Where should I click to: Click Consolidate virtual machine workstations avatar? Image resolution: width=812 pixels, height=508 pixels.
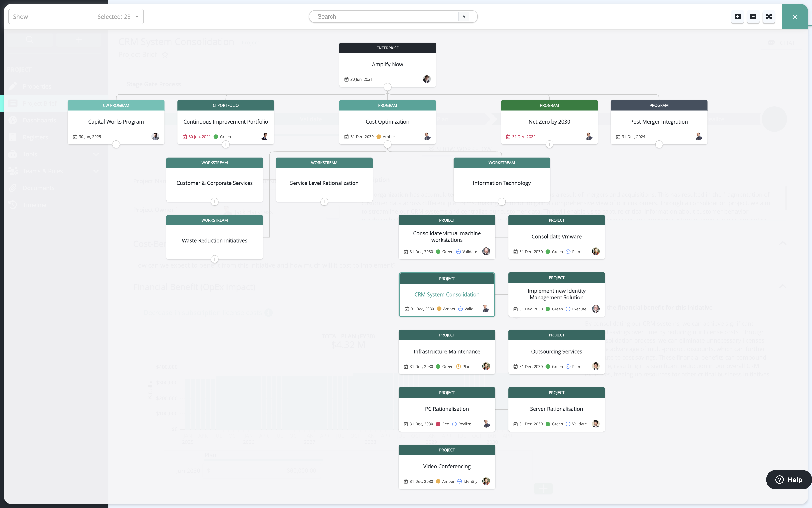(x=486, y=251)
